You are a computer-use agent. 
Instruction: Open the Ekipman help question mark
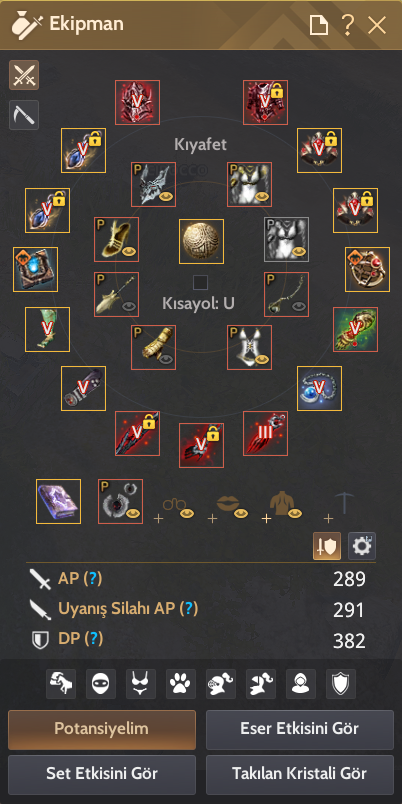(x=348, y=25)
